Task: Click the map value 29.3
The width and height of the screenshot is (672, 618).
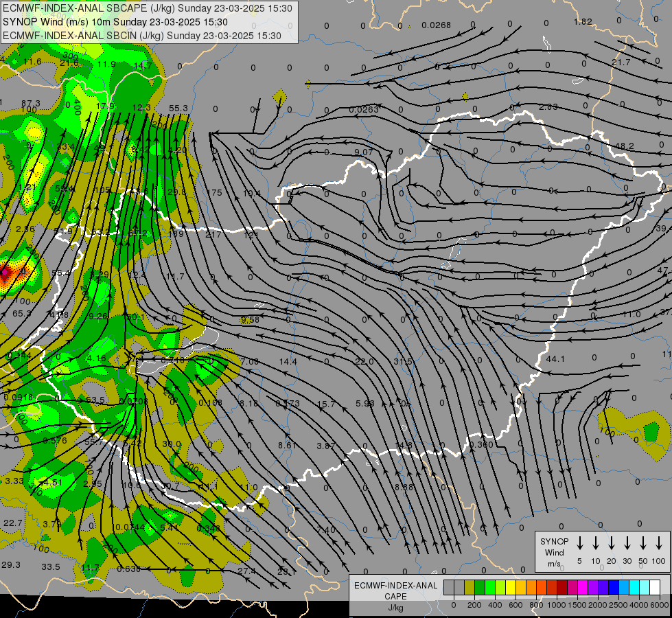Action: click(11, 565)
